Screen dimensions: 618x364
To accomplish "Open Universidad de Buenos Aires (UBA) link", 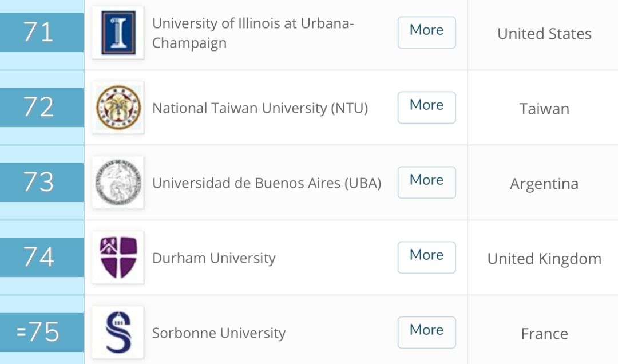I will (266, 183).
